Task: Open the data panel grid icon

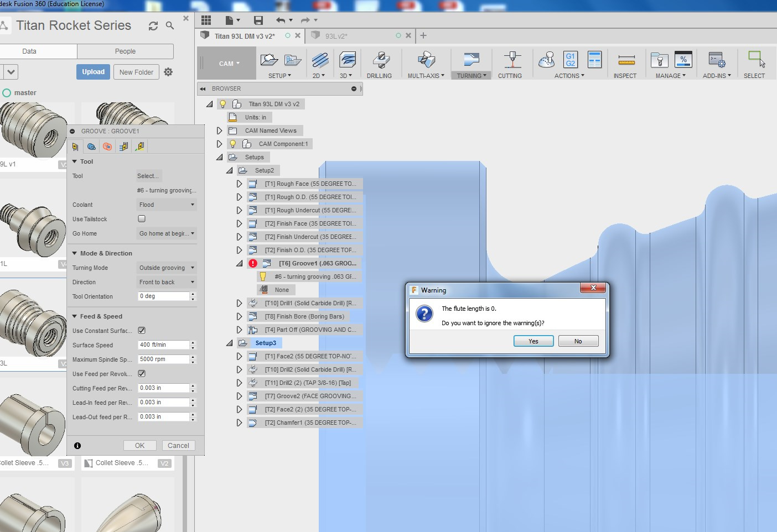Action: point(206,20)
